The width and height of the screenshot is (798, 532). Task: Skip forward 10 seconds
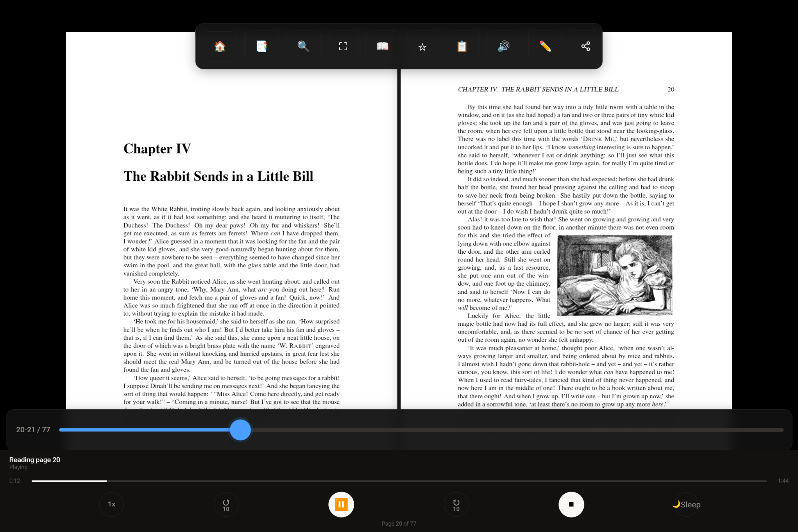tap(456, 504)
